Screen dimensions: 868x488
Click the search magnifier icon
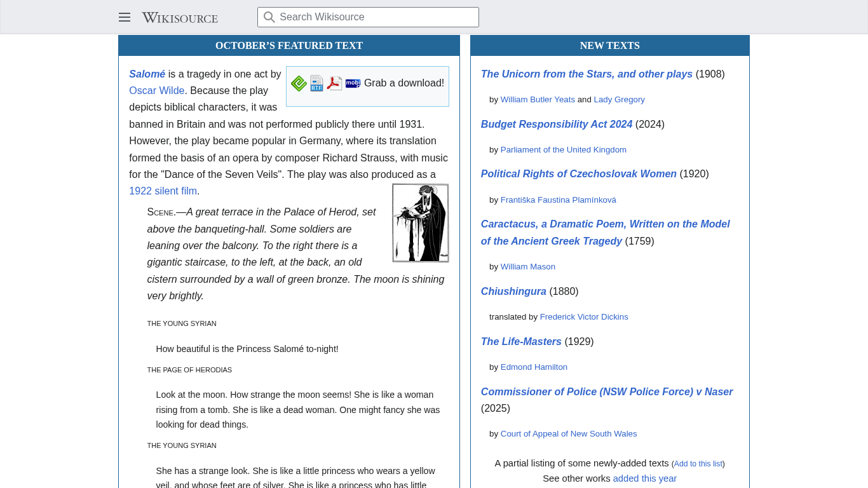tap(269, 17)
